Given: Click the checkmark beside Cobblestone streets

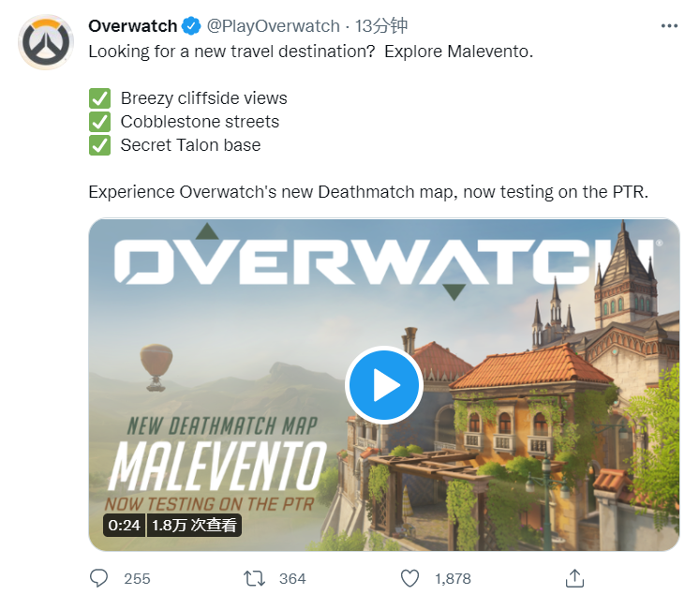Looking at the screenshot, I should [99, 122].
